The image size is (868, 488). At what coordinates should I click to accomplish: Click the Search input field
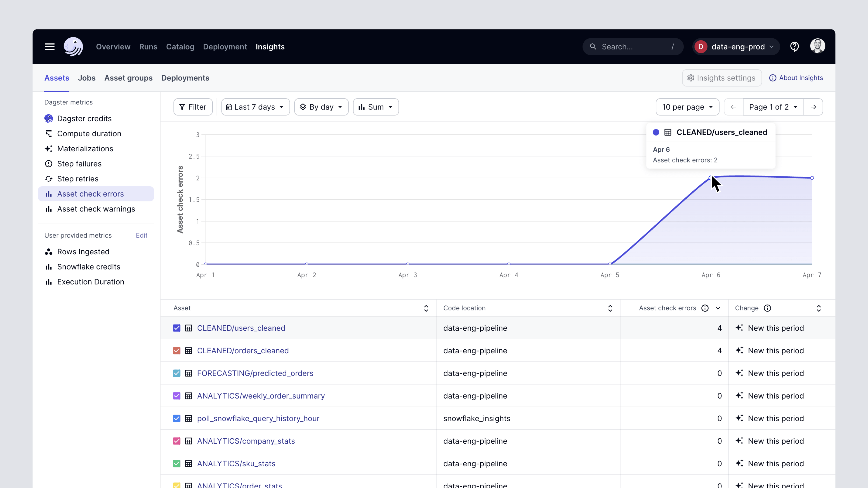point(633,47)
